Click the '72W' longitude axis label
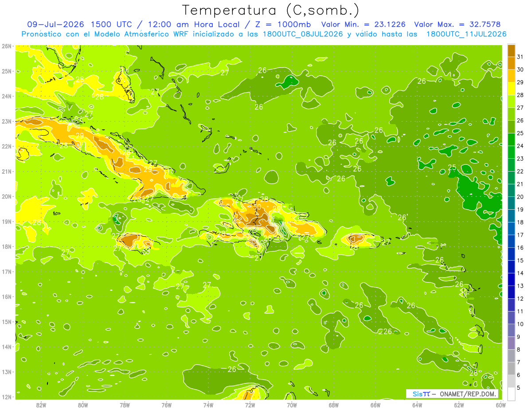Image resolution: width=532 pixels, height=411 pixels. [x=250, y=405]
